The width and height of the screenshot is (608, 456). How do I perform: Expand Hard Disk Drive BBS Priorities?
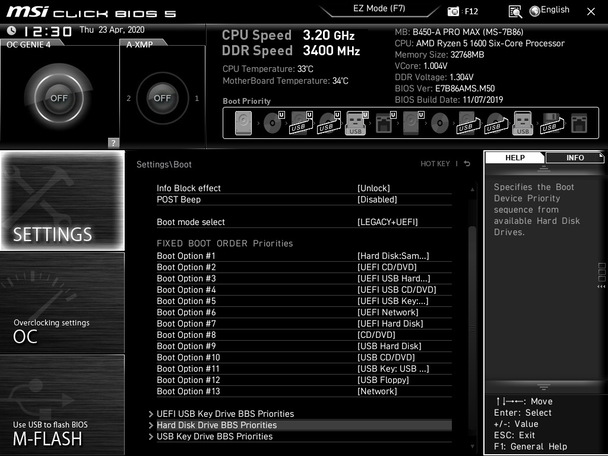pos(216,425)
